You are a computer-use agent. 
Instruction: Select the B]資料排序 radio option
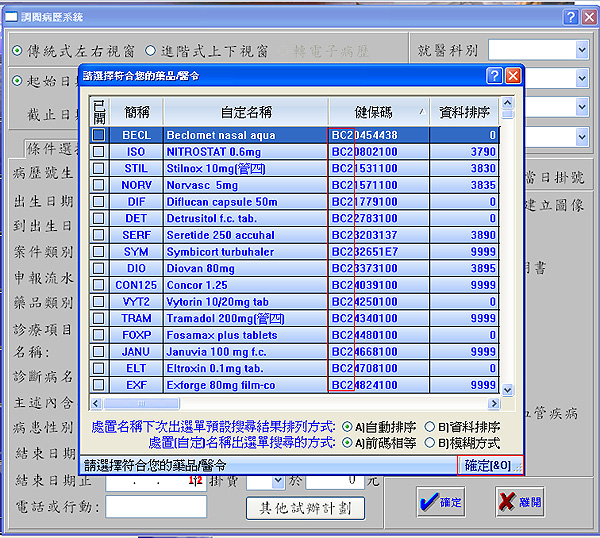pos(429,427)
